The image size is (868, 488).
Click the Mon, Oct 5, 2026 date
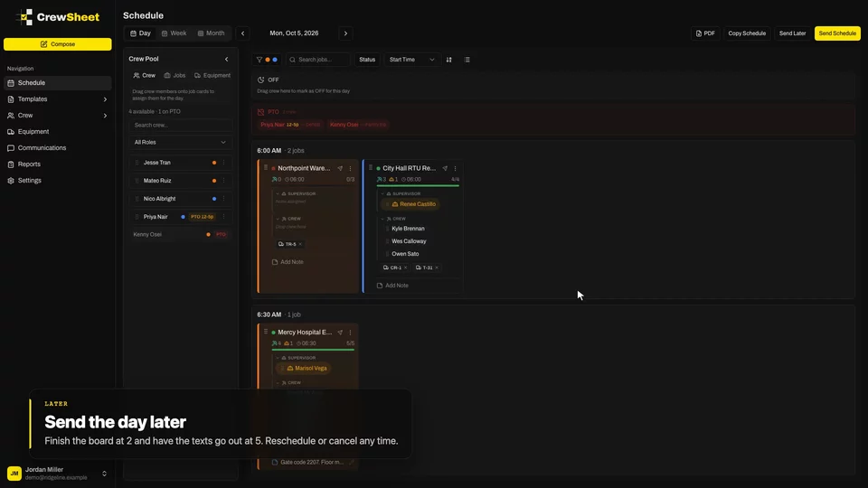pyautogui.click(x=294, y=33)
